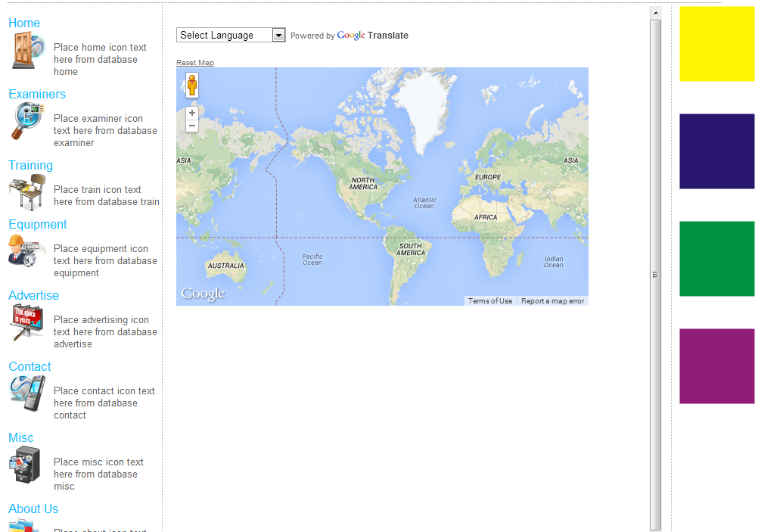Screen dimensions: 758x532
Task: Open the Examiners navigation link
Action: (x=37, y=94)
